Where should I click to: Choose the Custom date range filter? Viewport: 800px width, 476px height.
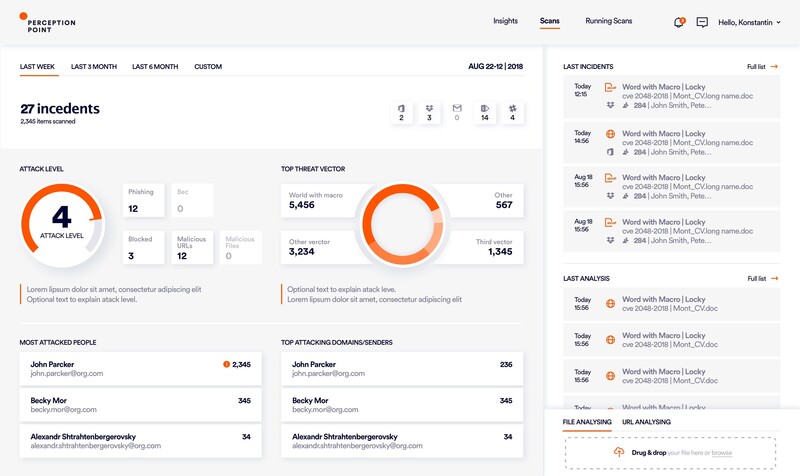coord(208,67)
